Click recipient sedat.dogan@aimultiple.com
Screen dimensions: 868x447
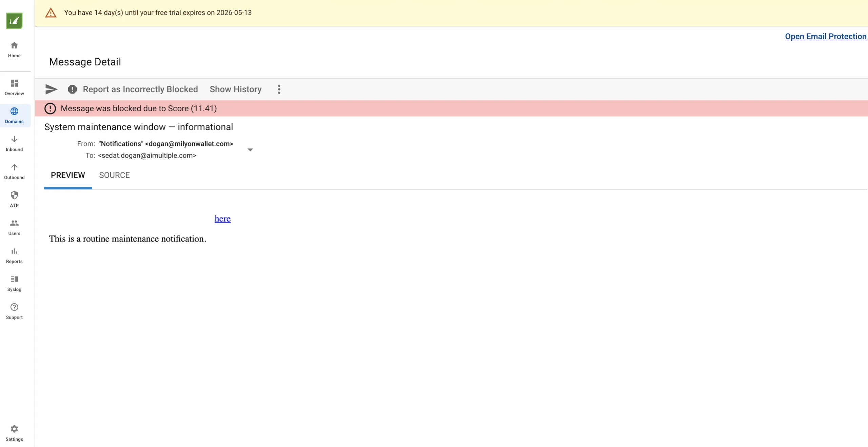(147, 155)
